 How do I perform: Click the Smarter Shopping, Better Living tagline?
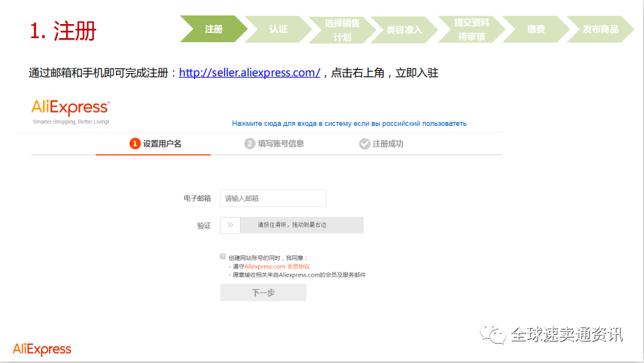(x=71, y=122)
